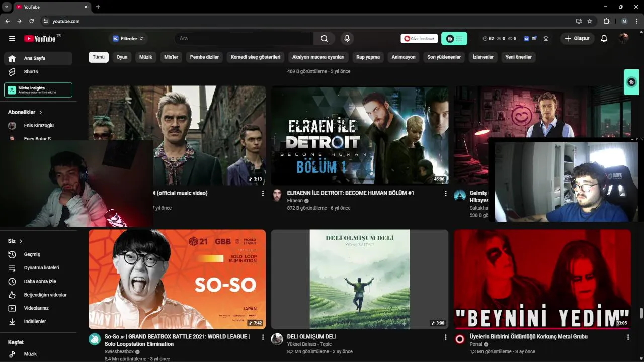Open options for the Korkunç Metal Grubu video
This screenshot has height=362, width=644.
click(628, 337)
